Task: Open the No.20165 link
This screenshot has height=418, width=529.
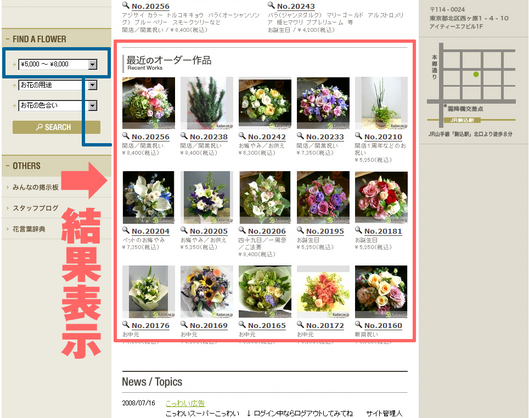Action: (267, 326)
